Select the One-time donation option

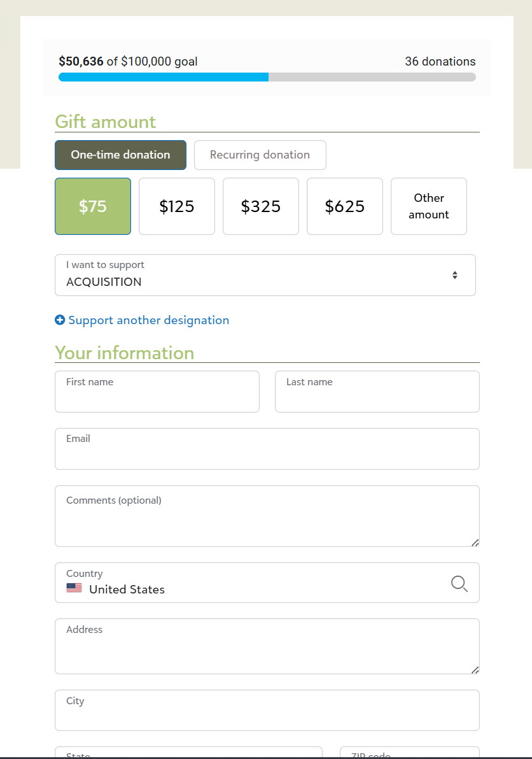120,155
